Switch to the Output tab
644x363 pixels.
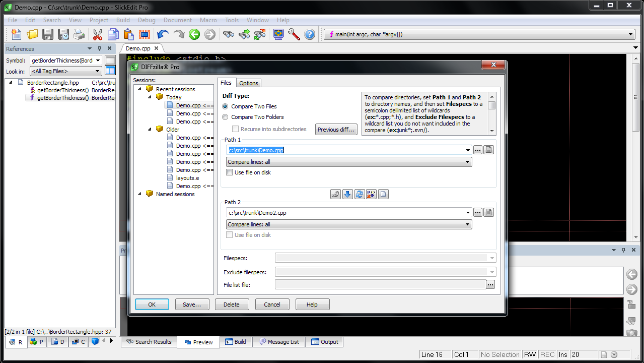pyautogui.click(x=324, y=342)
